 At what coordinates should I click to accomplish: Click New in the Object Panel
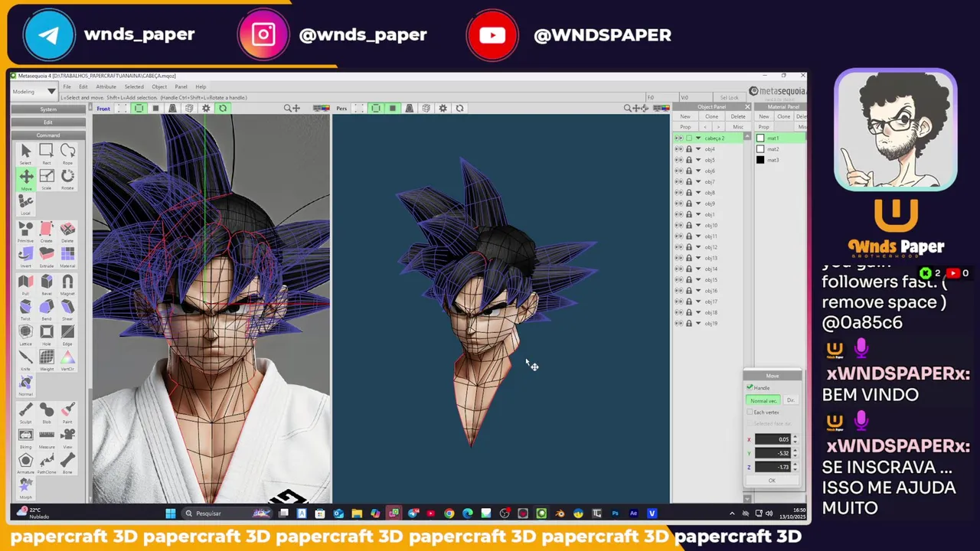(685, 116)
